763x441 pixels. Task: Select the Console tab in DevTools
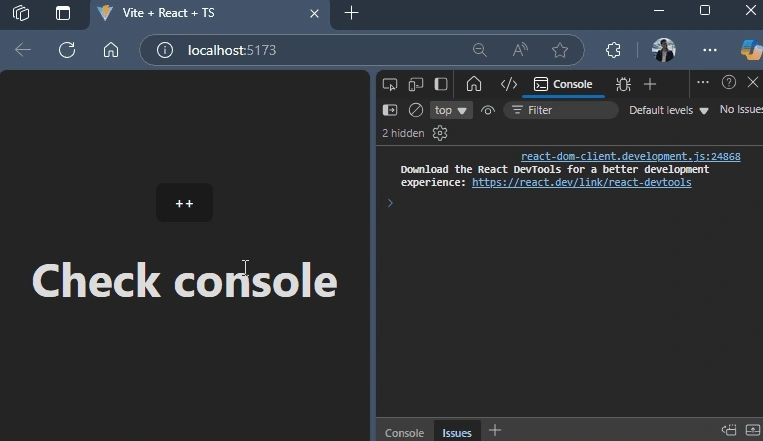563,84
